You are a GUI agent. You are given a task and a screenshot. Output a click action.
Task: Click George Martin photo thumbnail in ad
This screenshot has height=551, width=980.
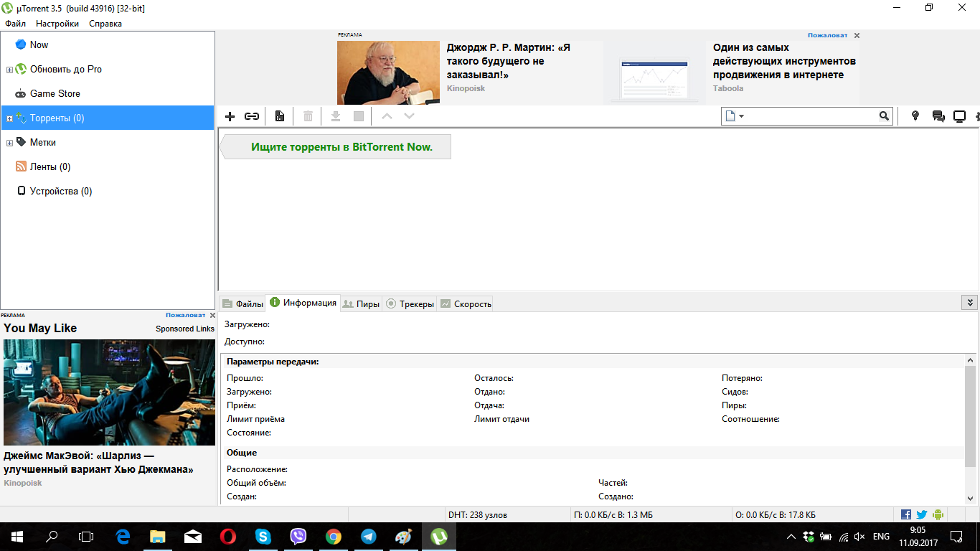tap(388, 72)
